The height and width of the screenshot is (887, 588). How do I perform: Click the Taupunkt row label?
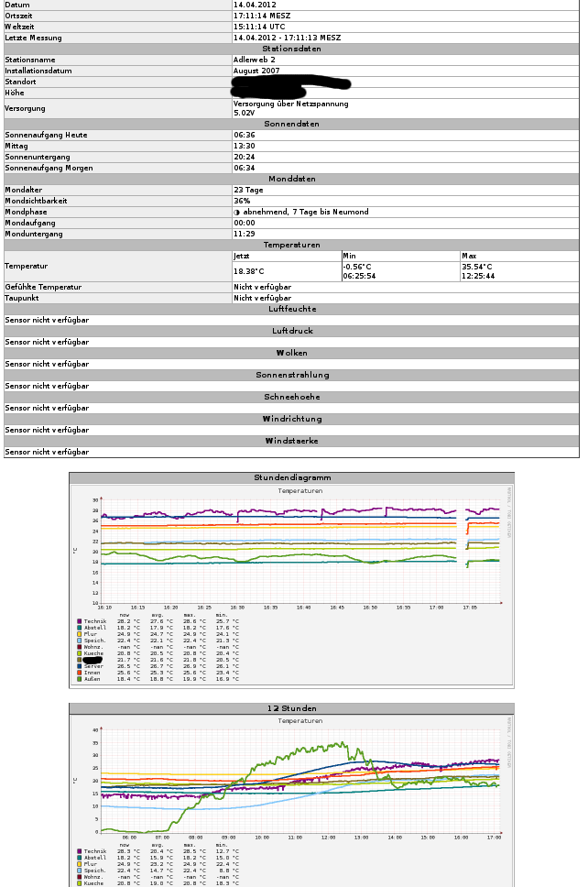[21, 298]
